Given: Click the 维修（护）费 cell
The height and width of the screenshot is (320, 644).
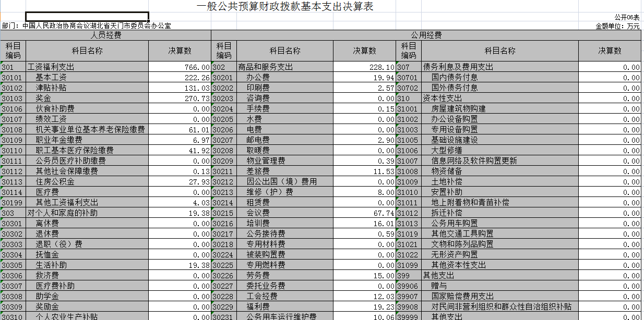Looking at the screenshot, I should (x=285, y=192).
